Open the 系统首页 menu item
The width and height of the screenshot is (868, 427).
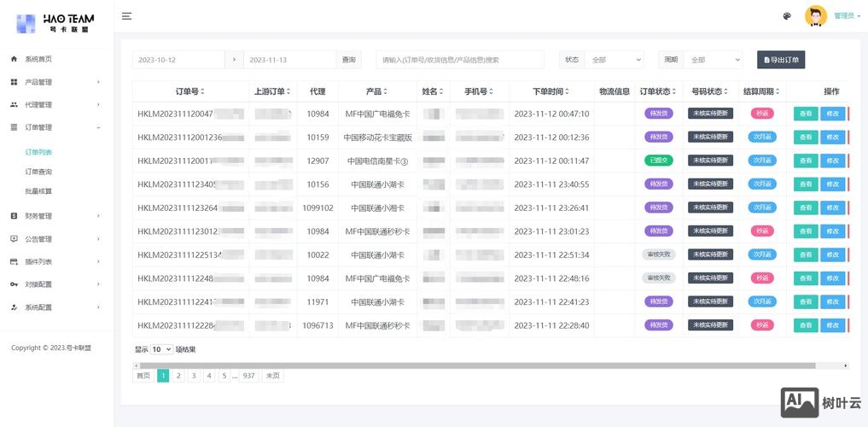[55, 59]
